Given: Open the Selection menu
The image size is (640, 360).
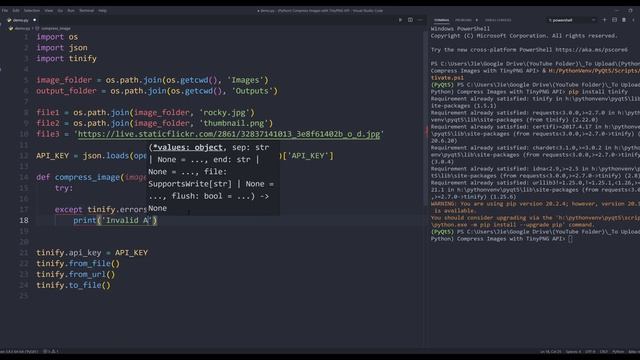Looking at the screenshot, I should (x=31, y=11).
